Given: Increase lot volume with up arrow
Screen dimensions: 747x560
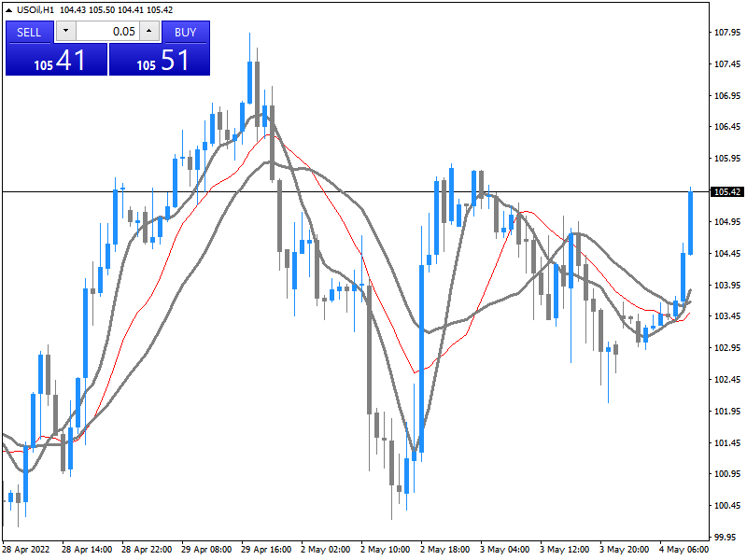Looking at the screenshot, I should tap(149, 32).
